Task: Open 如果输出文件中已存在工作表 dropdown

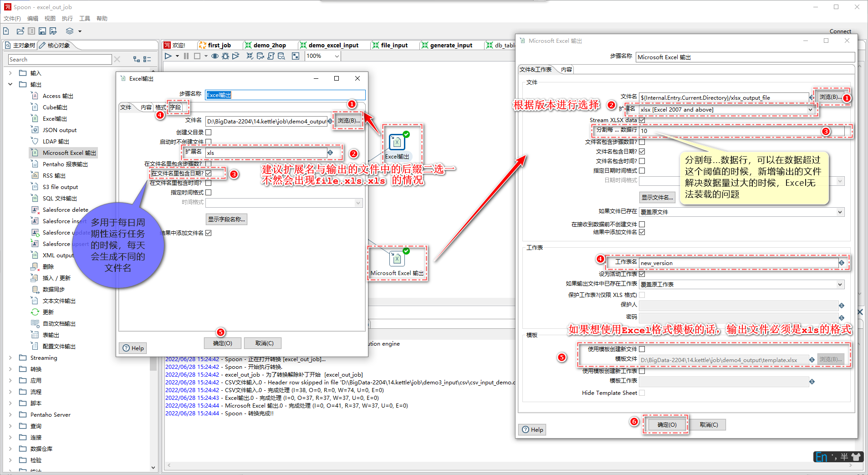Action: pos(840,284)
